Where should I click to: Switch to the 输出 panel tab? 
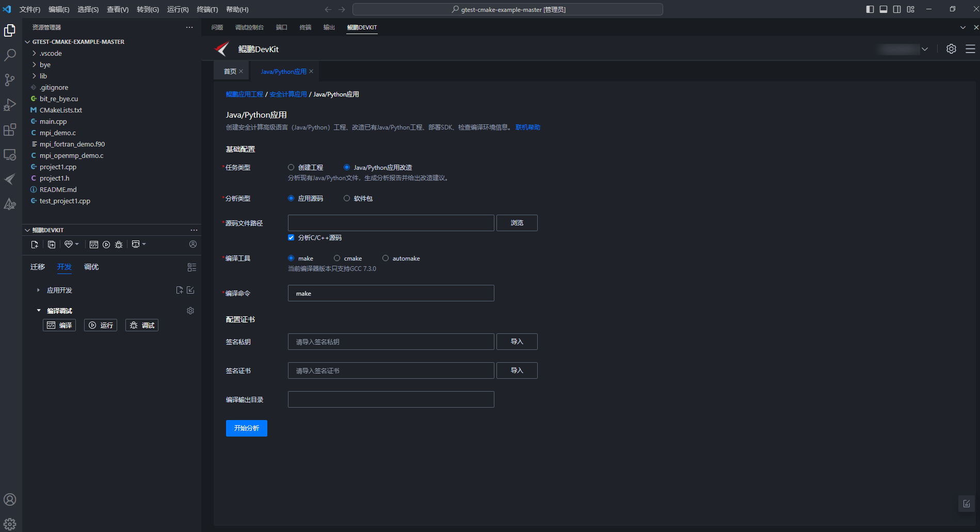tap(329, 27)
